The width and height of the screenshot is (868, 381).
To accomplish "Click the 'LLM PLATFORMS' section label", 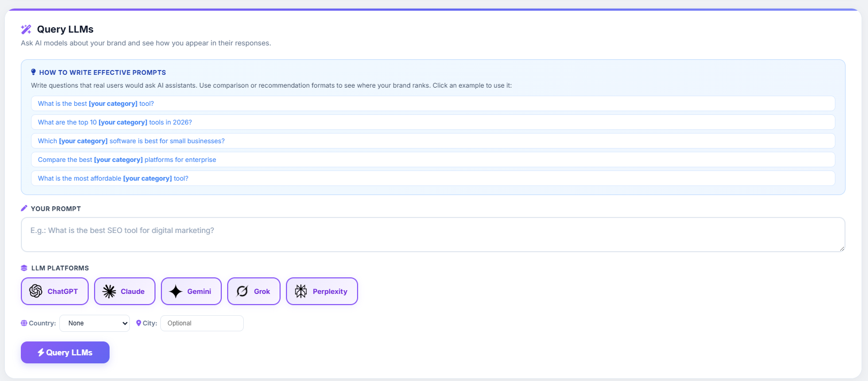I will point(60,268).
